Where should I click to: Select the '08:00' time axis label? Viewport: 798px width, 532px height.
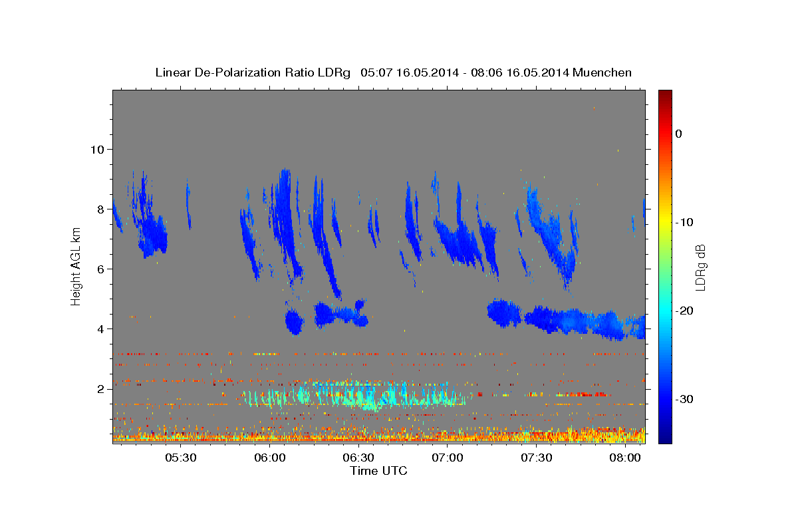click(626, 458)
